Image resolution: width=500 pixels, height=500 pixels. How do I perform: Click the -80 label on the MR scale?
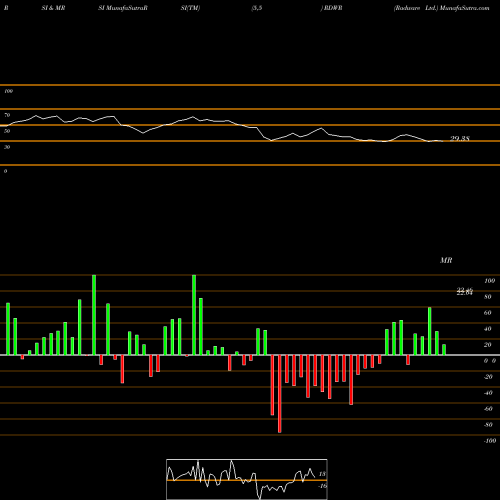click(x=488, y=425)
